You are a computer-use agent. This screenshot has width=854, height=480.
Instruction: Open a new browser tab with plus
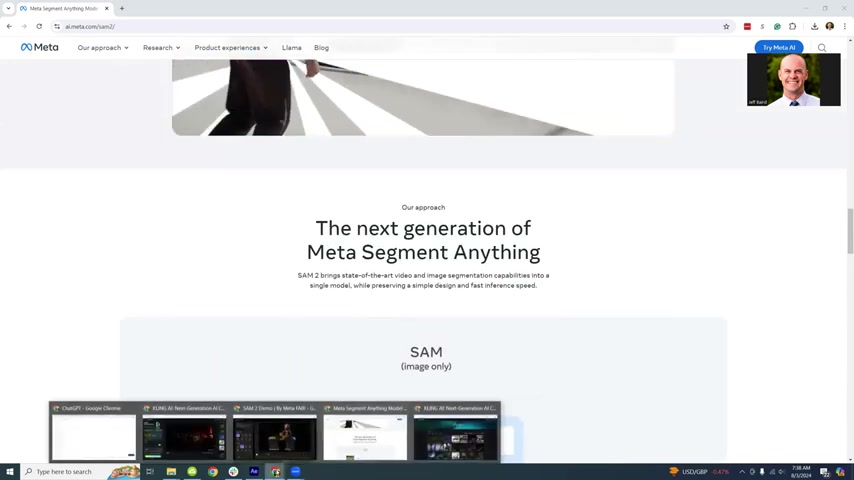coord(122,9)
